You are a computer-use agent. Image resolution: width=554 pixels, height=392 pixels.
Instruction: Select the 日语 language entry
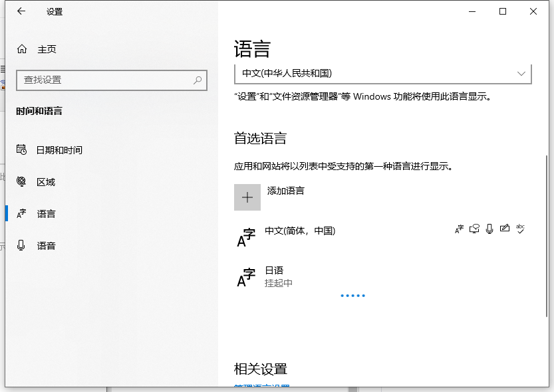click(383, 277)
